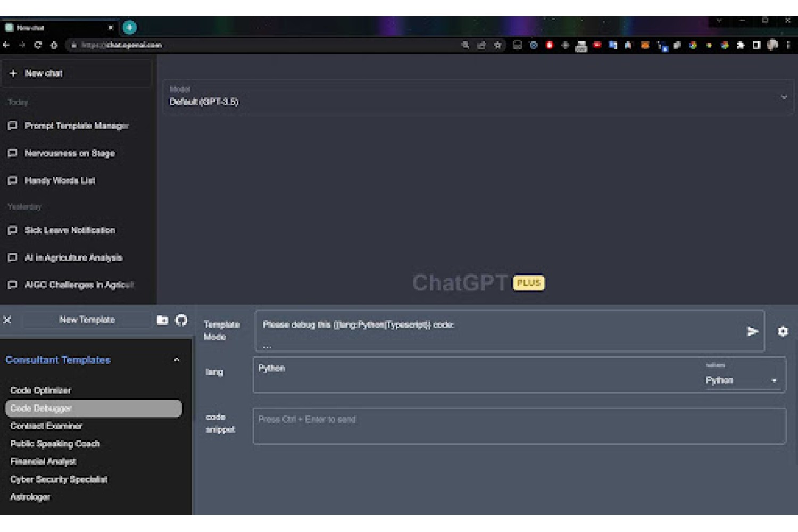Toggle the browser side panel icon
The height and width of the screenshot is (532, 798).
pyautogui.click(x=757, y=45)
